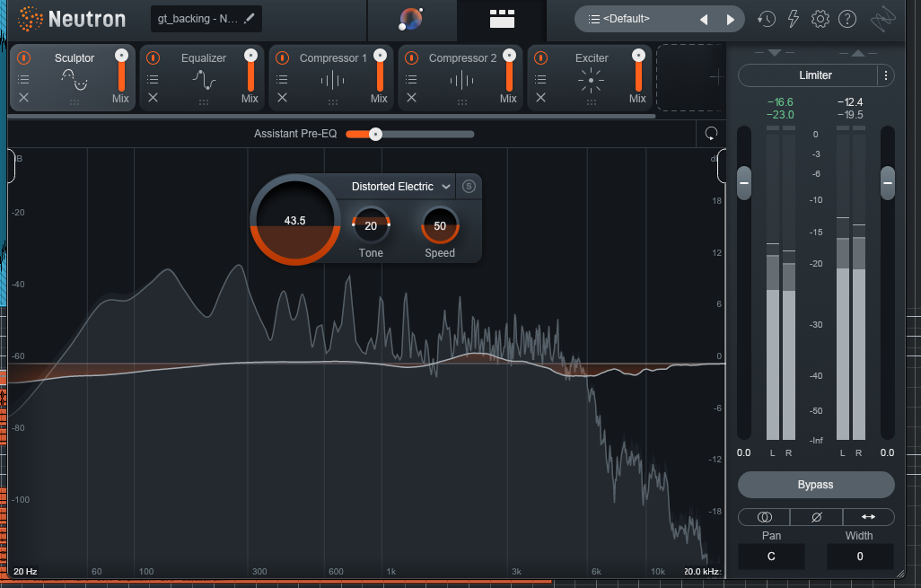Toggle the zero latency lightning icon
This screenshot has width=921, height=588.
pyautogui.click(x=793, y=19)
